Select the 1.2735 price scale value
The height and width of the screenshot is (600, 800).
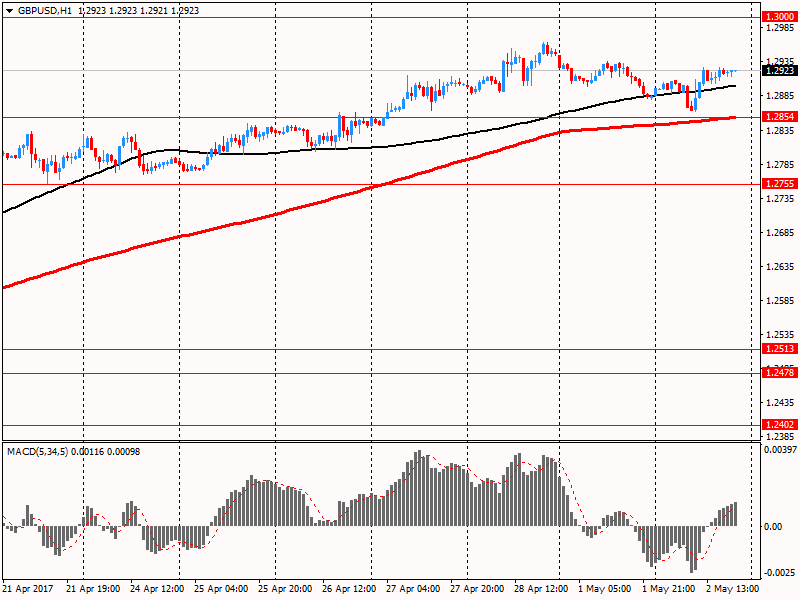781,198
